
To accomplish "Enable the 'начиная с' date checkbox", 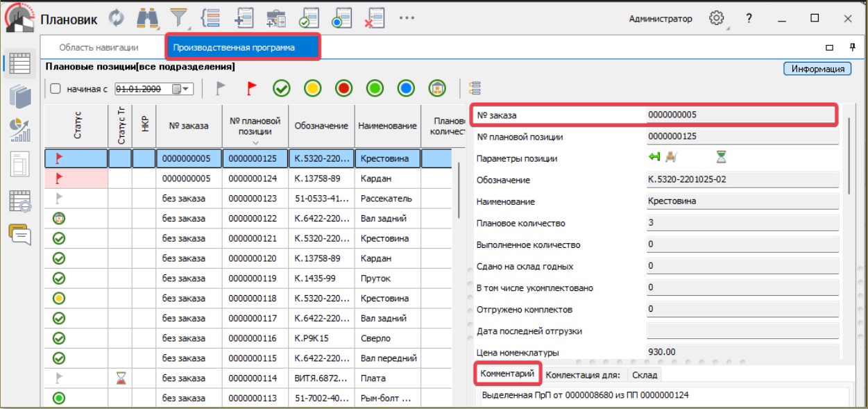I will 56,89.
